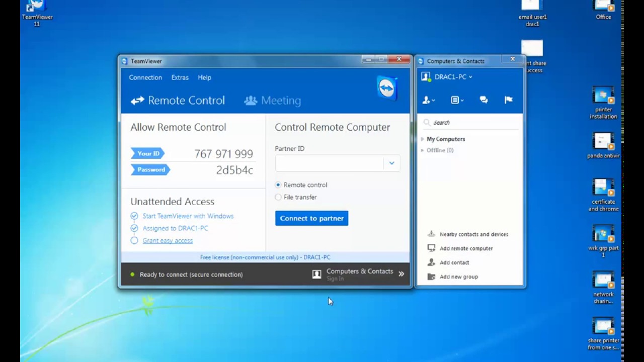Open the Extras menu
The width and height of the screenshot is (644, 362).
tap(180, 77)
